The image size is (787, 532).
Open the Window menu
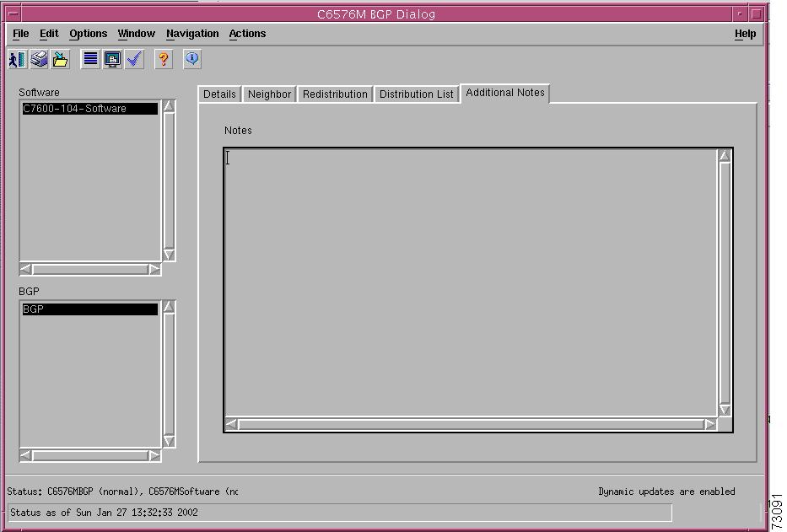(136, 34)
